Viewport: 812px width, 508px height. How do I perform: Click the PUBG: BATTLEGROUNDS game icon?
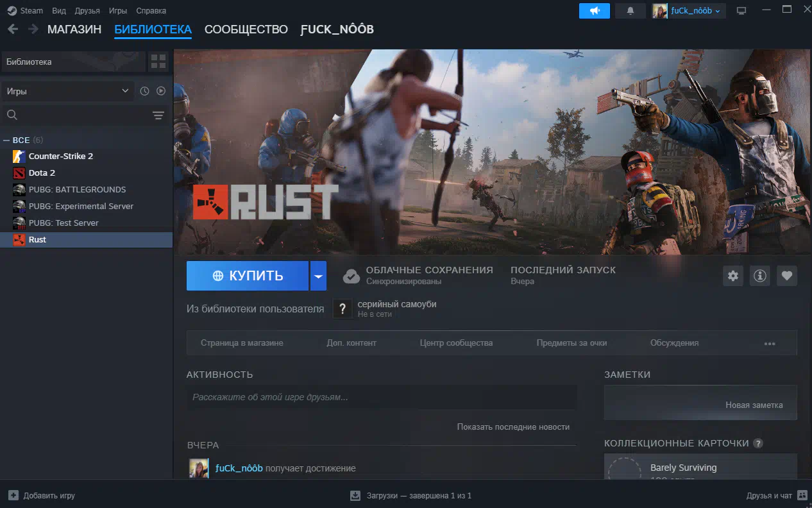(x=19, y=190)
